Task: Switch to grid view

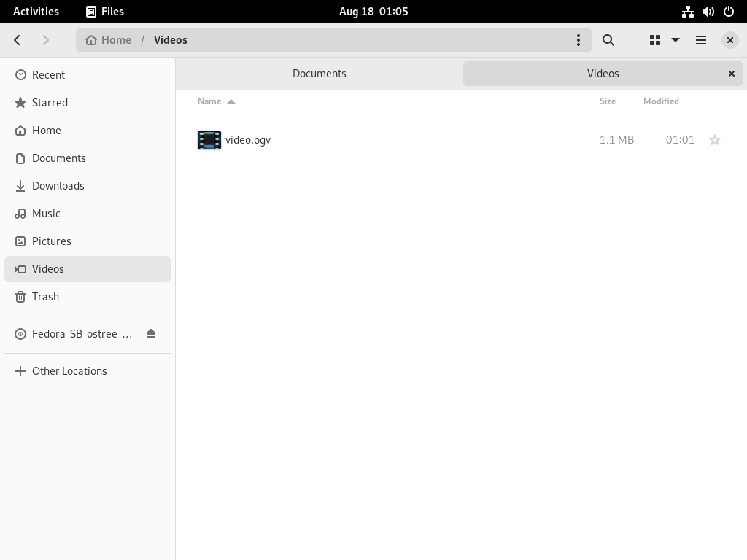Action: 655,40
